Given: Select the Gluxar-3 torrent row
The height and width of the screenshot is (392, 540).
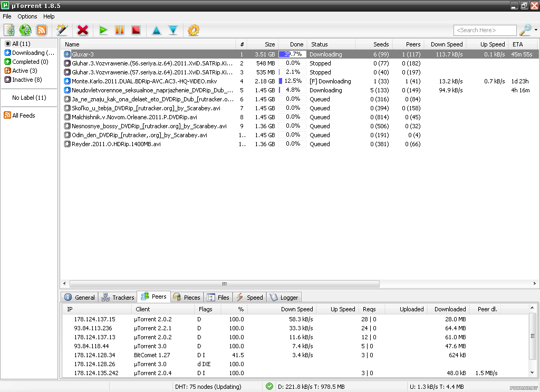Looking at the screenshot, I should pyautogui.click(x=299, y=54).
